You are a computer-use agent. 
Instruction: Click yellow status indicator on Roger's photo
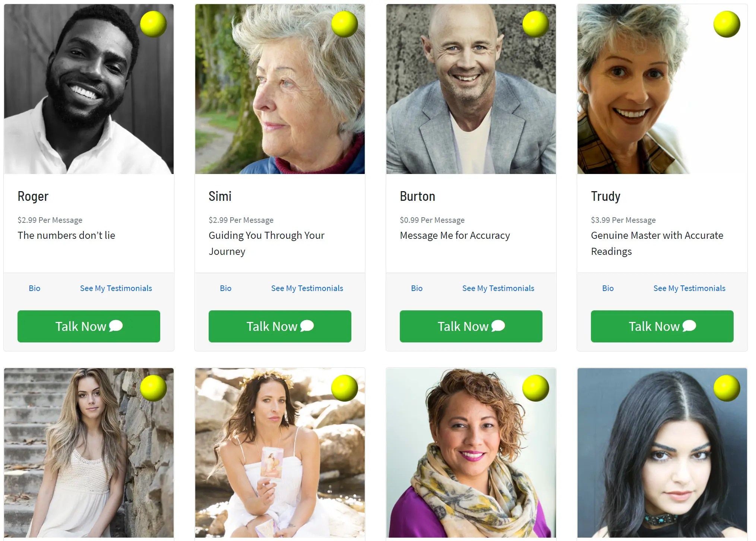[x=153, y=24]
